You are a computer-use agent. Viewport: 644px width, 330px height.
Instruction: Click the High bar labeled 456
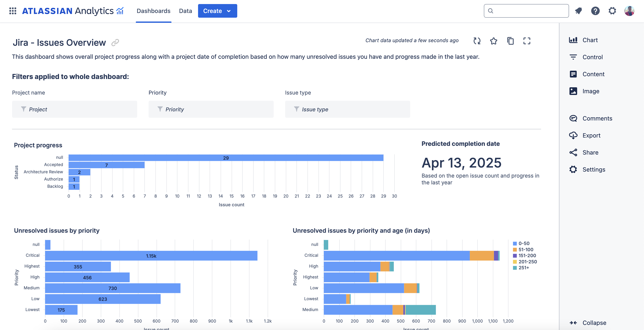click(x=87, y=277)
